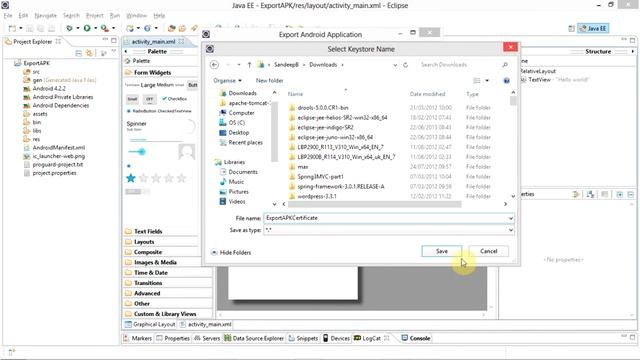Click the Hide Folders toggle
Screen dimensions: 640x360
[x=231, y=253]
